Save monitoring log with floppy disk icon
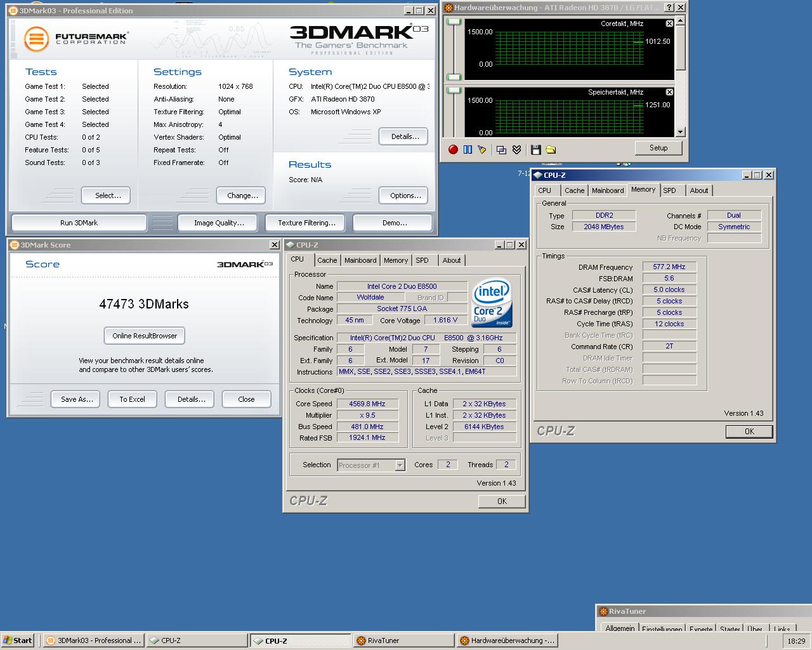The image size is (812, 650). [x=536, y=150]
